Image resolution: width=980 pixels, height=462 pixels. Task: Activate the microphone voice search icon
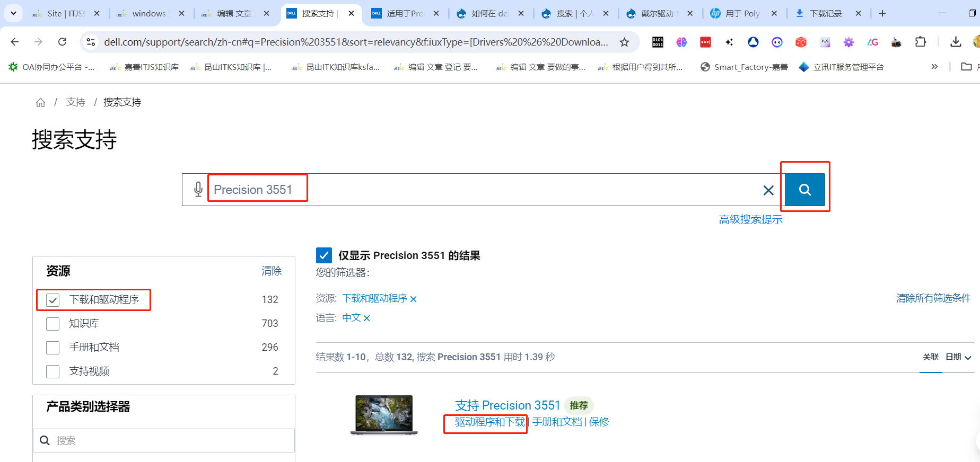pos(198,189)
